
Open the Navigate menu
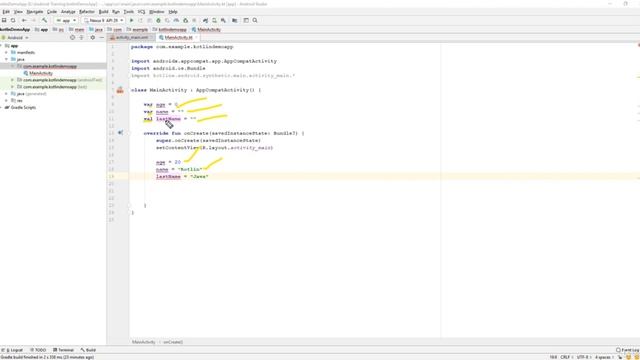click(35, 12)
